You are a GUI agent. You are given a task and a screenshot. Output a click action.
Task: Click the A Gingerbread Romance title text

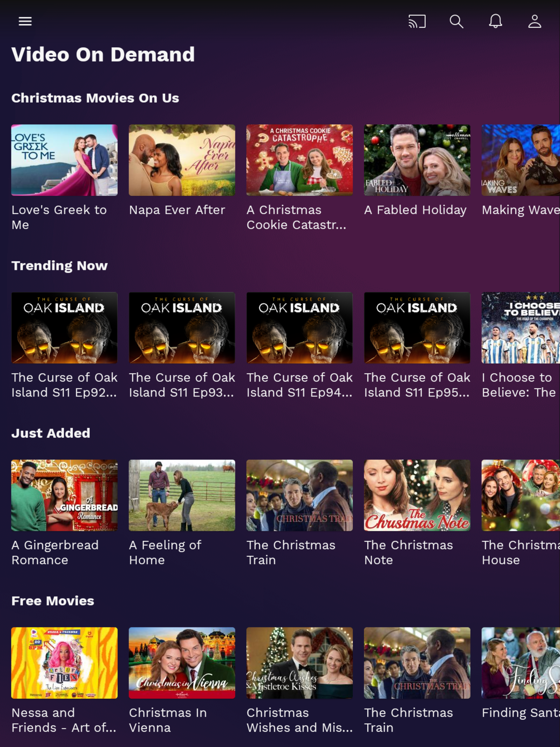point(55,552)
